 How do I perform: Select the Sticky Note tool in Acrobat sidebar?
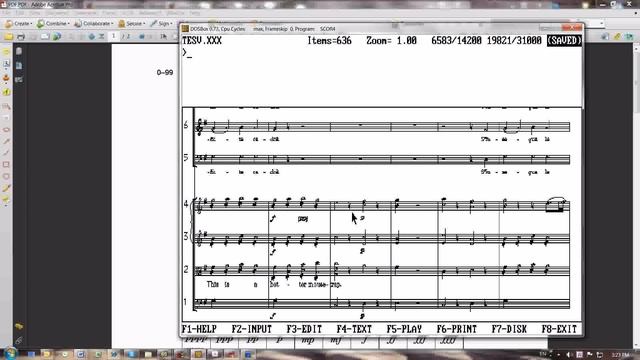click(6, 52)
